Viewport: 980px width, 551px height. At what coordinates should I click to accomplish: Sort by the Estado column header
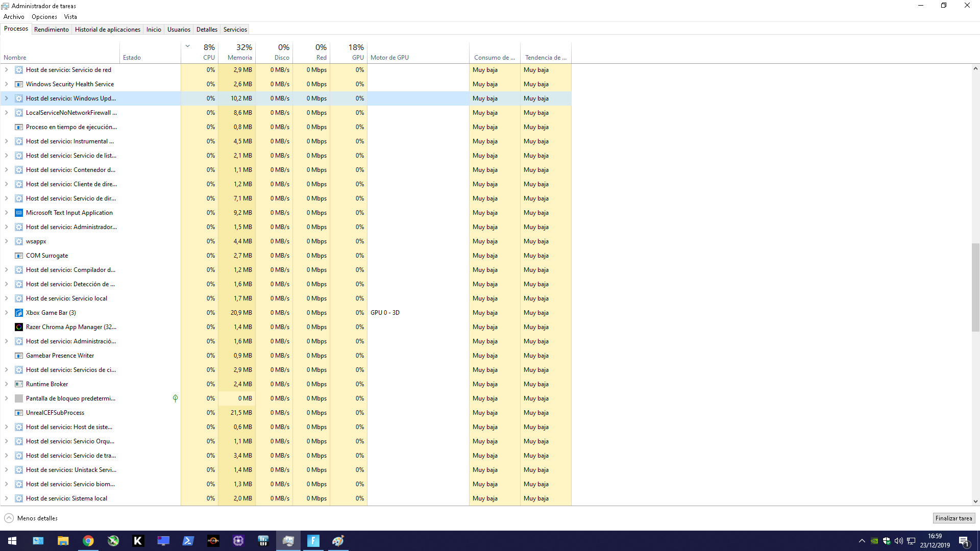(x=151, y=52)
